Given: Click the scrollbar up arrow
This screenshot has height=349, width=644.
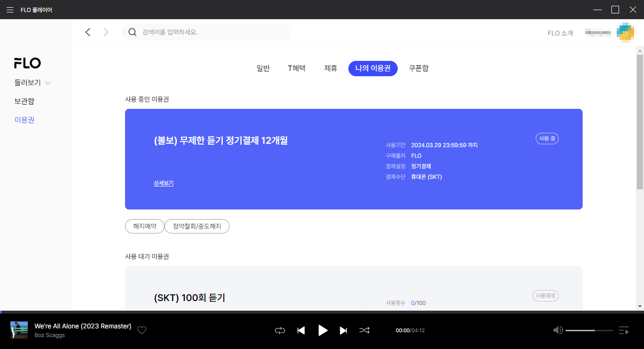Looking at the screenshot, I should coord(640,50).
